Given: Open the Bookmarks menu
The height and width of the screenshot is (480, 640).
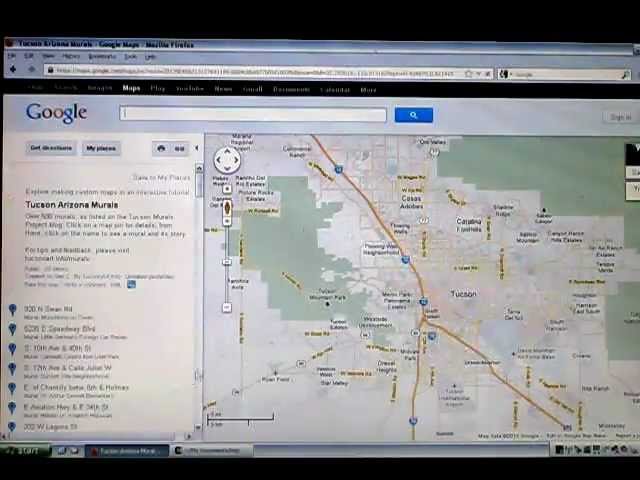Looking at the screenshot, I should click(102, 56).
